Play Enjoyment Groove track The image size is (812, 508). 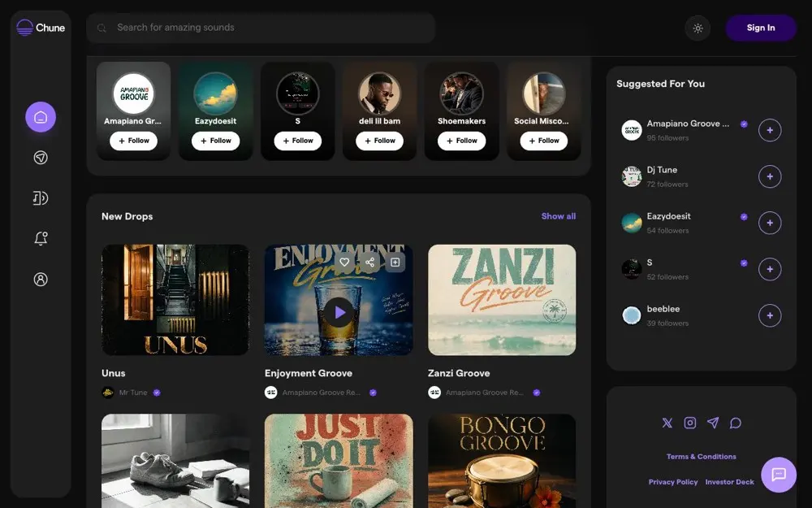point(339,312)
